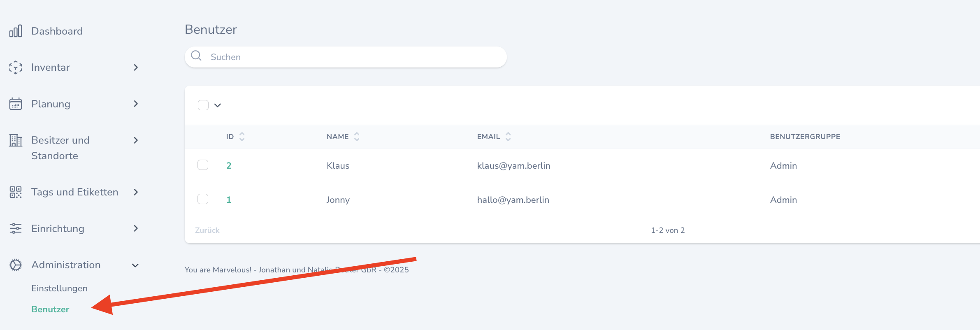Collapse the Administration section chevron
Viewport: 980px width, 330px height.
pos(135,265)
